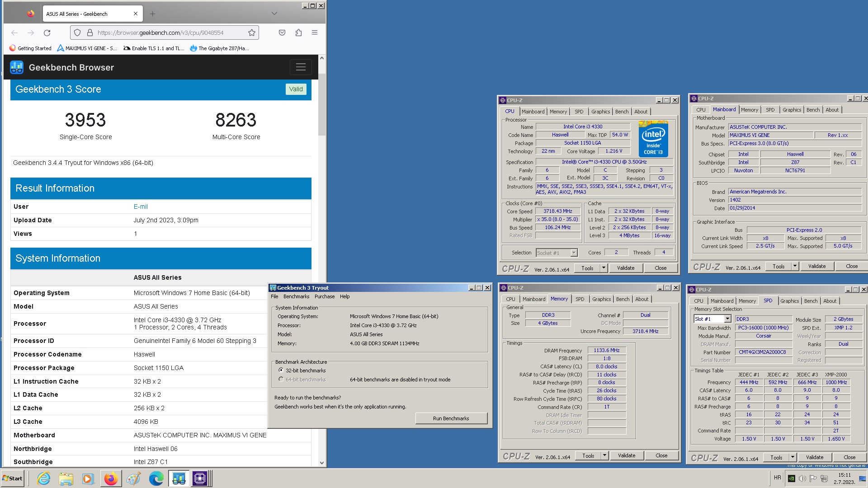Reload the Geekbench page
The height and width of the screenshot is (488, 868).
point(47,33)
